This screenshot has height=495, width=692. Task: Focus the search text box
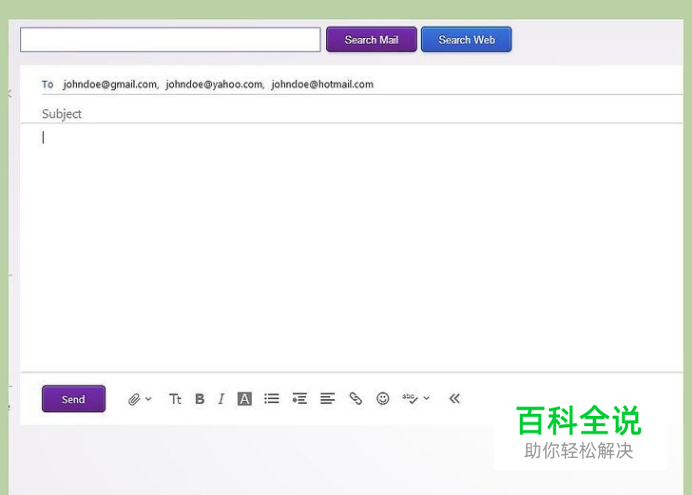[170, 40]
